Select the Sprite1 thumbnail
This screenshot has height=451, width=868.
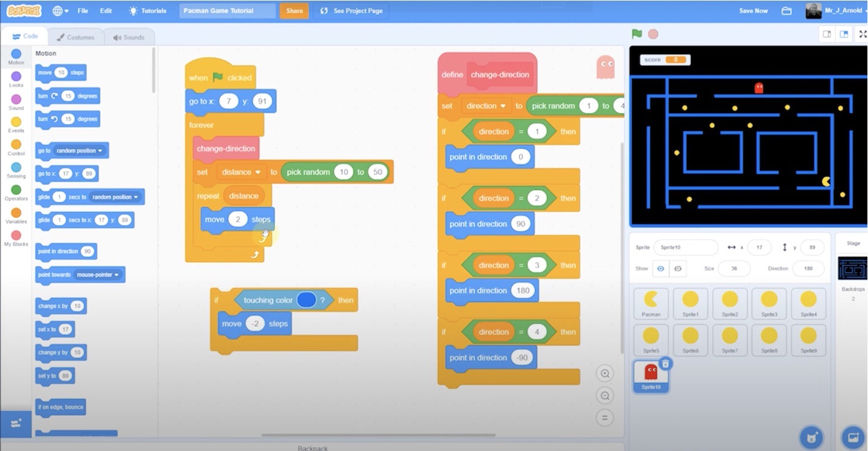(690, 304)
